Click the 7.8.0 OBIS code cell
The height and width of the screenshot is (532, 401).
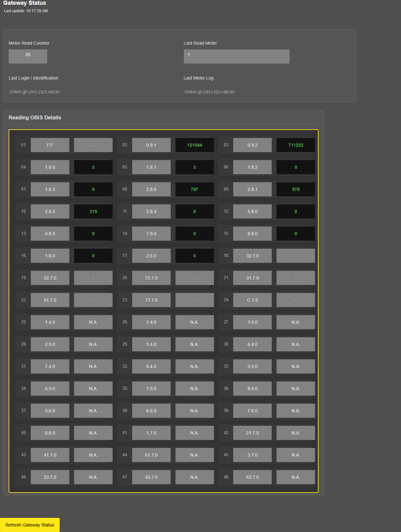pyautogui.click(x=151, y=234)
